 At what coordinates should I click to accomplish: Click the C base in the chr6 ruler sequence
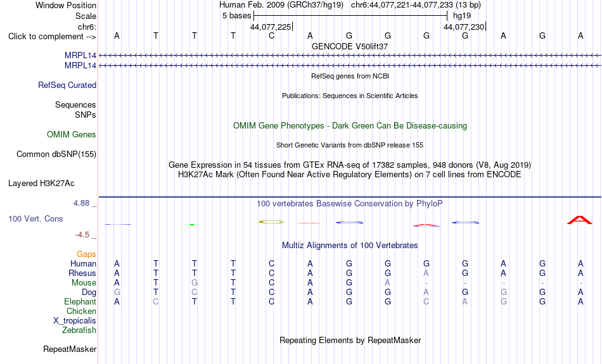271,36
